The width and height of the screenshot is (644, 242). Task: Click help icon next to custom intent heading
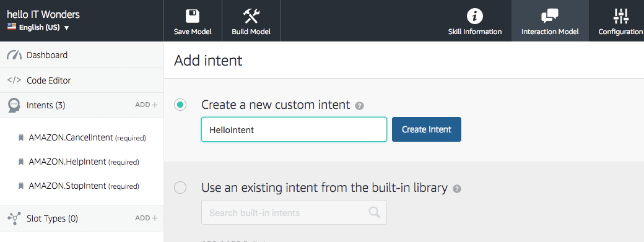[x=359, y=106]
